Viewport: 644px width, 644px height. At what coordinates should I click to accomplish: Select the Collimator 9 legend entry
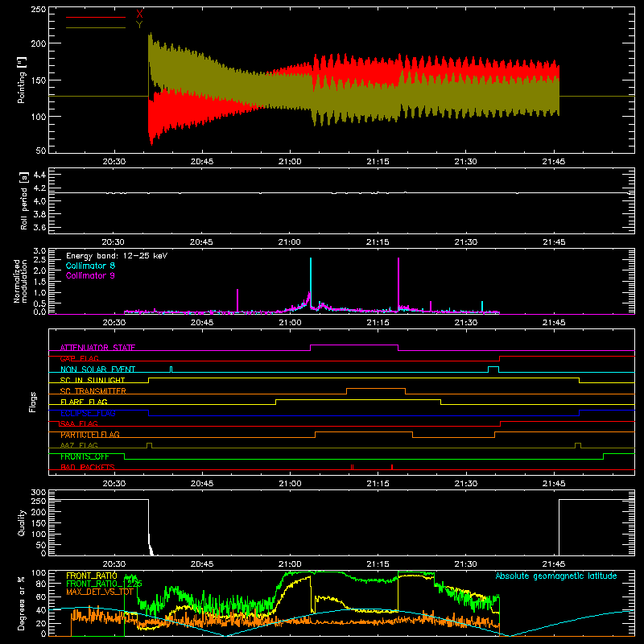point(90,275)
